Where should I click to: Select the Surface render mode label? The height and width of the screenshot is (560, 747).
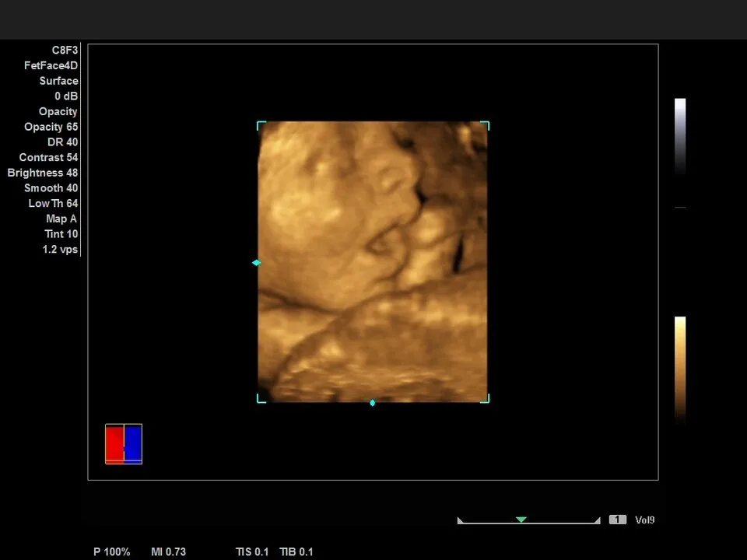[x=58, y=81]
